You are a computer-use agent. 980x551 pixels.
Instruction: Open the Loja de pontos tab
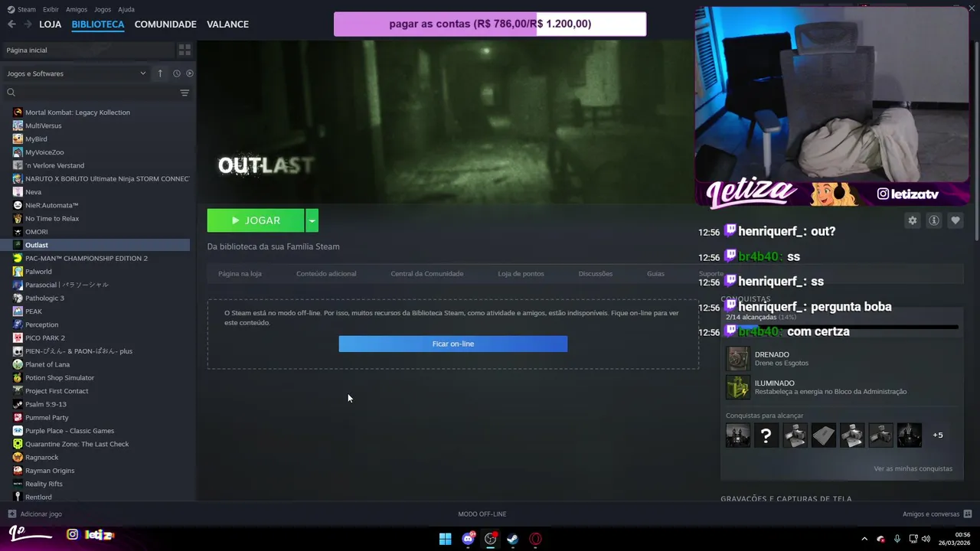click(x=521, y=273)
